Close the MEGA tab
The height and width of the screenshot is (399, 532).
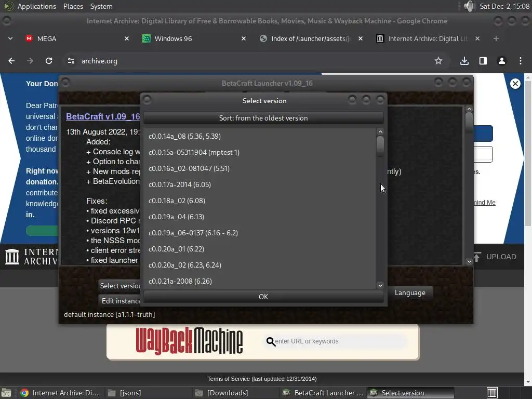coord(127,38)
